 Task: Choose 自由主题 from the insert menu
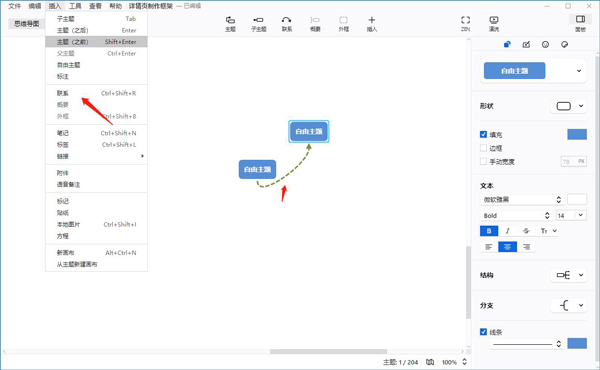point(68,65)
